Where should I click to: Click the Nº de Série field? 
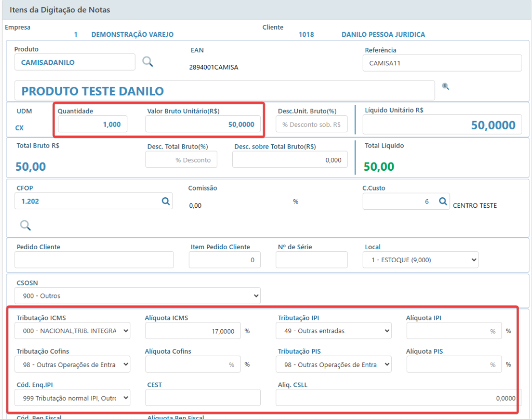[x=312, y=260]
